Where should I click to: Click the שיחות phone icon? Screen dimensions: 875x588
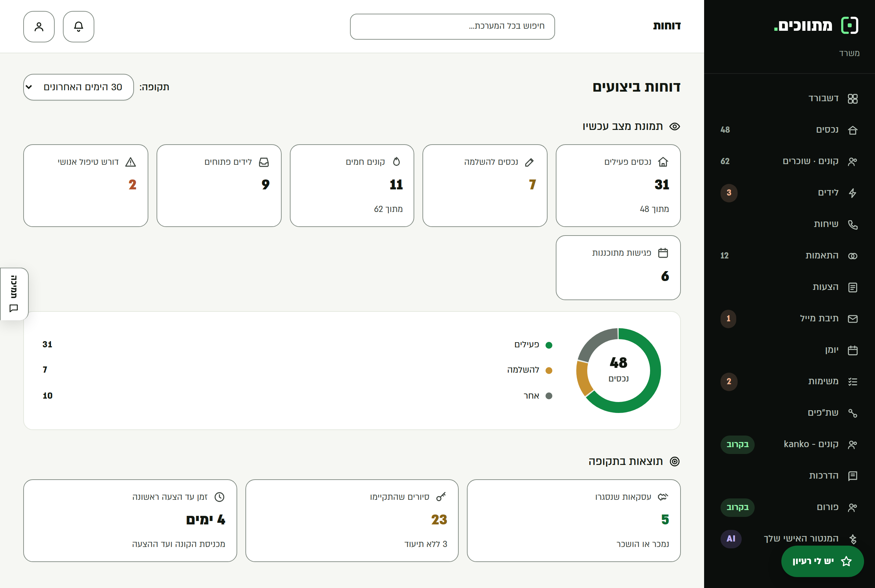point(852,225)
